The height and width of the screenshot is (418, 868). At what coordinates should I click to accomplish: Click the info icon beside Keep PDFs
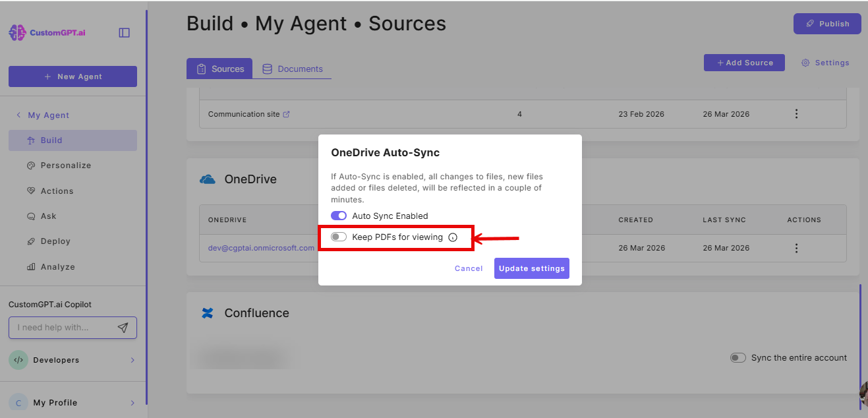tap(452, 237)
